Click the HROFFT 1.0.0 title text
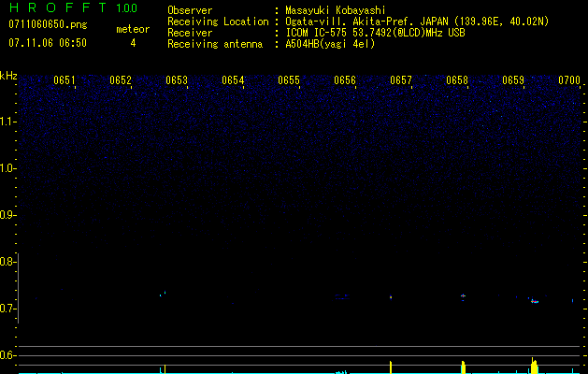Image resolution: width=588 pixels, height=374 pixels. point(73,7)
